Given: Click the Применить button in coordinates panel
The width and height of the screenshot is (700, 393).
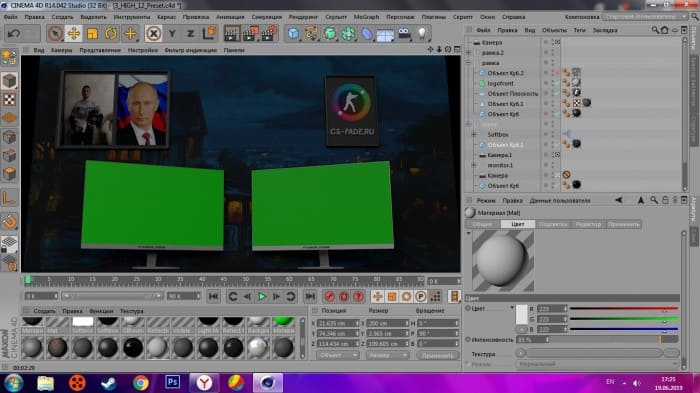Looking at the screenshot, I should [x=438, y=355].
